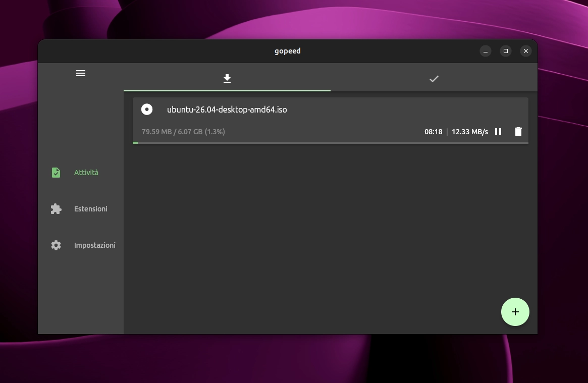Click the Estensioni puzzle piece icon
This screenshot has height=383, width=588.
coord(56,209)
